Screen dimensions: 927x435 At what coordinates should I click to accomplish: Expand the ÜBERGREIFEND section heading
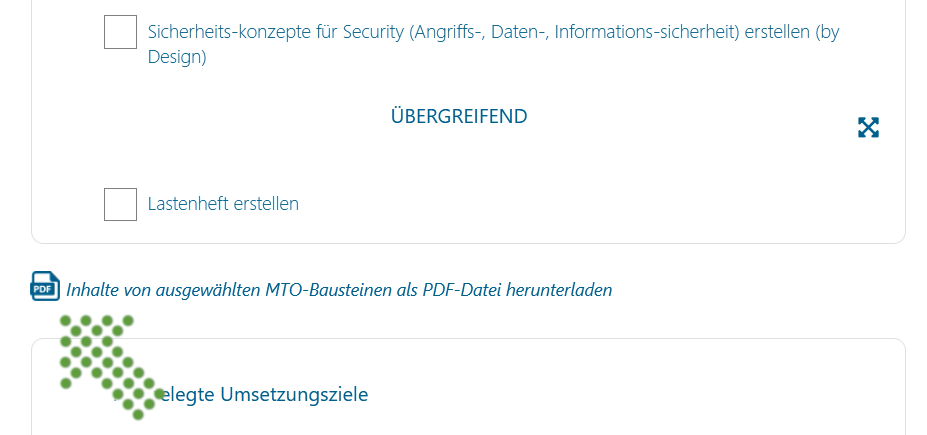coord(459,116)
